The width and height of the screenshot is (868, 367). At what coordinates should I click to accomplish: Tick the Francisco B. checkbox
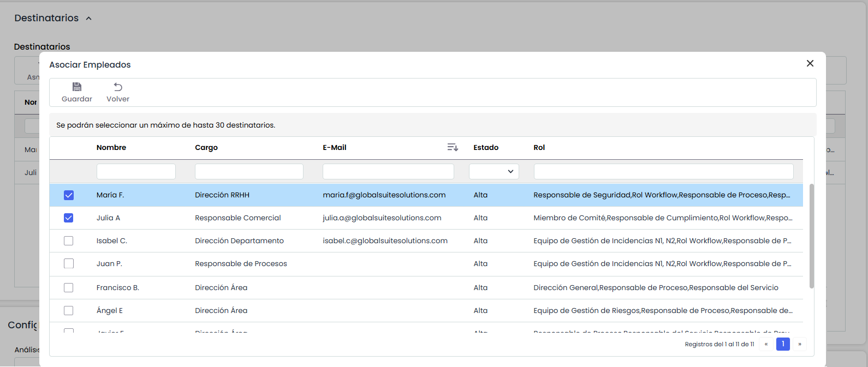[x=69, y=288]
